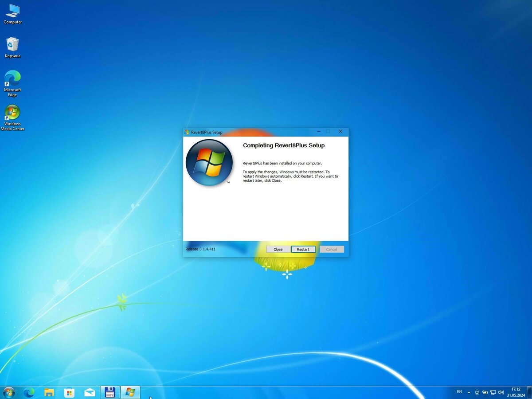Click the Revert8Plus title bar icon
This screenshot has width=532, height=399.
[x=187, y=132]
